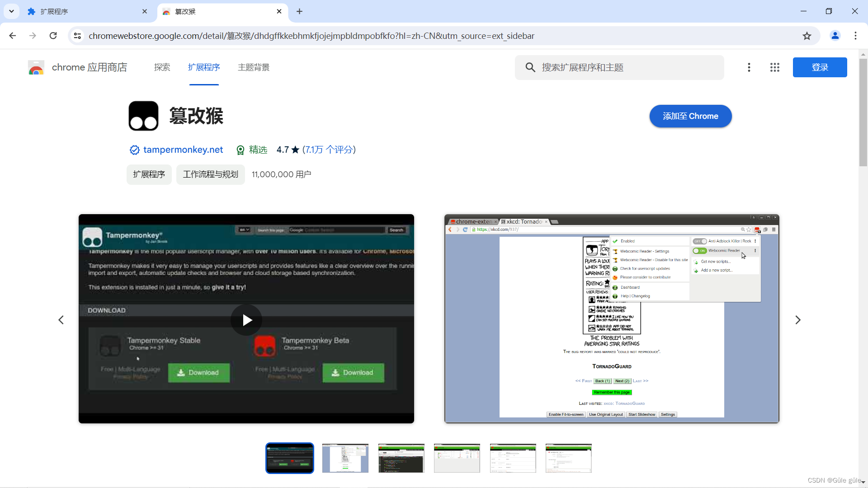Click the bookmark star icon in address bar
Viewport: 868px width, 488px height.
pos(807,36)
